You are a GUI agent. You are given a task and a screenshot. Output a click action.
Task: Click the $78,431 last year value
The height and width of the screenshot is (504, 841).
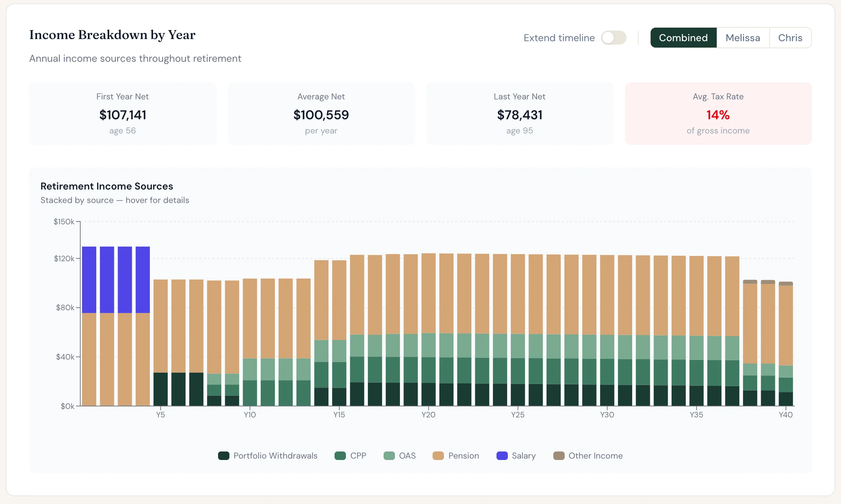tap(520, 115)
